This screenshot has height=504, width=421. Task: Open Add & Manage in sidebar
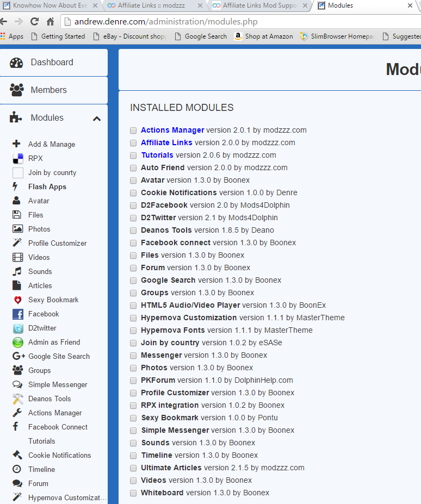[x=52, y=145]
